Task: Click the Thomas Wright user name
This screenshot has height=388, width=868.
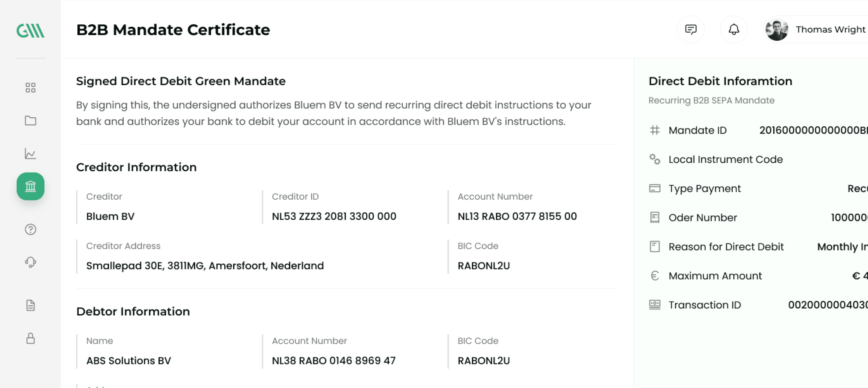Action: [x=831, y=30]
